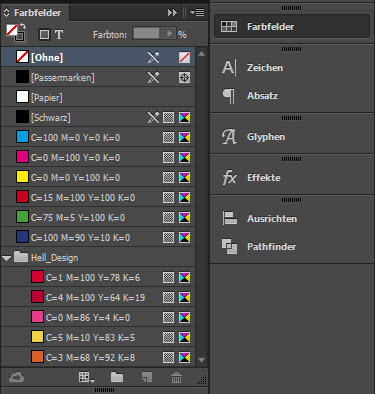This screenshot has width=375, height=394.
Task: Click the new swatch icon
Action: pos(147,377)
